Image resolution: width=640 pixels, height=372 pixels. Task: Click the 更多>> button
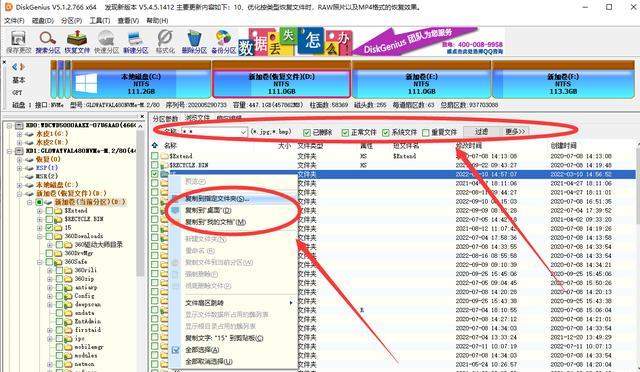click(516, 131)
